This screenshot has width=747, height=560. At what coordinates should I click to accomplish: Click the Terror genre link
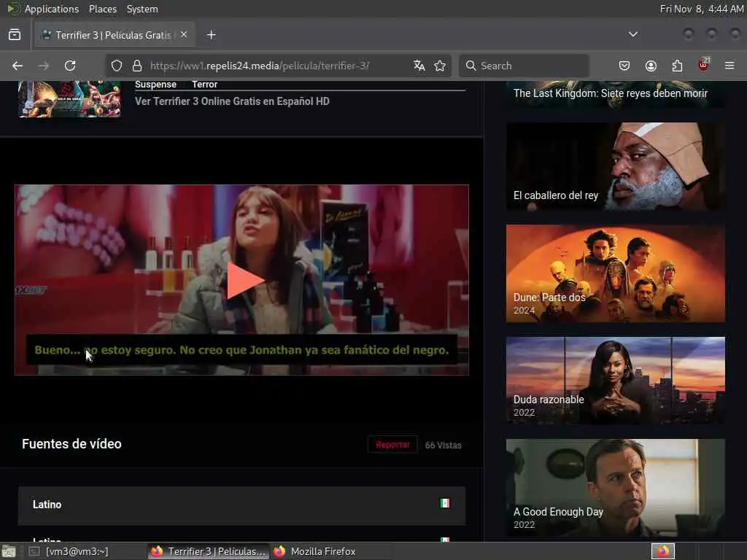point(204,85)
